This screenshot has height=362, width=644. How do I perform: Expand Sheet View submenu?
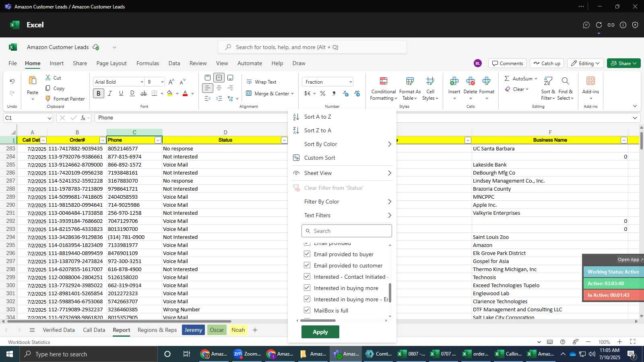pyautogui.click(x=342, y=173)
